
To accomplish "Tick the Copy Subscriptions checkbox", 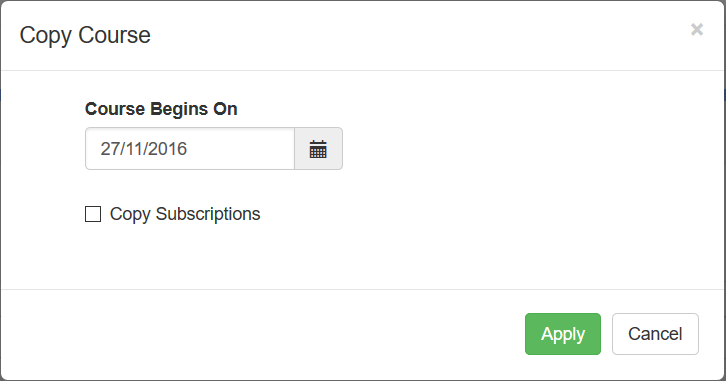I will [93, 214].
